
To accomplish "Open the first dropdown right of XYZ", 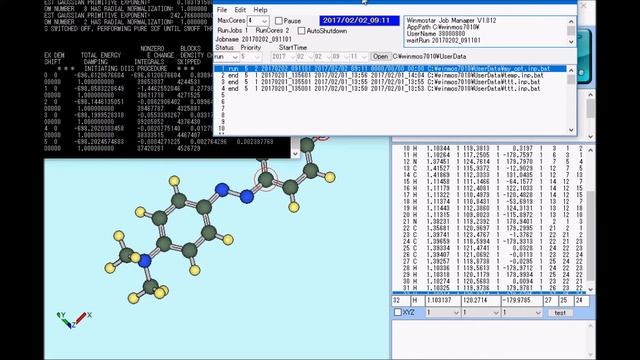I will coord(442,313).
